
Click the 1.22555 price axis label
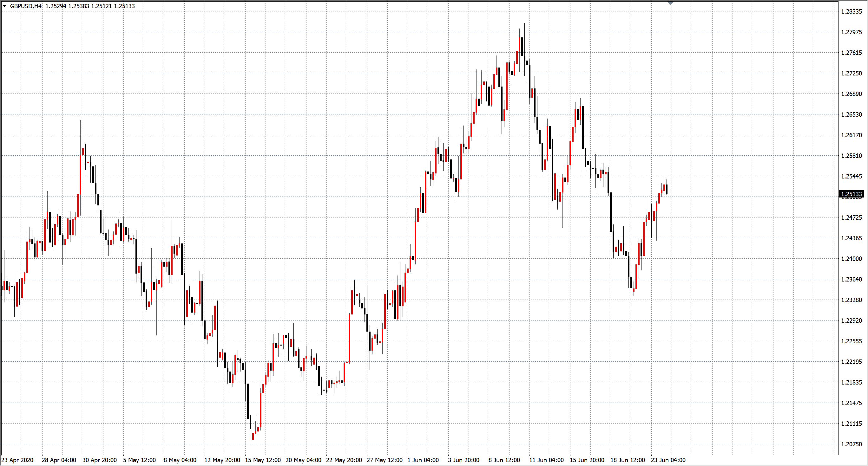pos(852,341)
